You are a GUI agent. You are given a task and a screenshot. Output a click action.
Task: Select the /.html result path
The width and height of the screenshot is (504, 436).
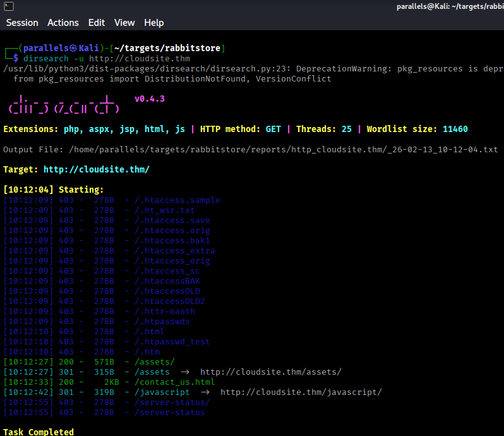tap(150, 332)
